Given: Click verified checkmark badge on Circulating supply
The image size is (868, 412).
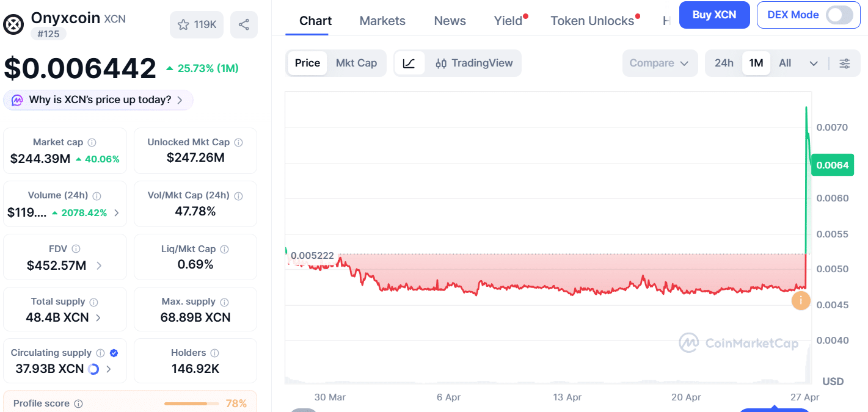Looking at the screenshot, I should coord(114,353).
